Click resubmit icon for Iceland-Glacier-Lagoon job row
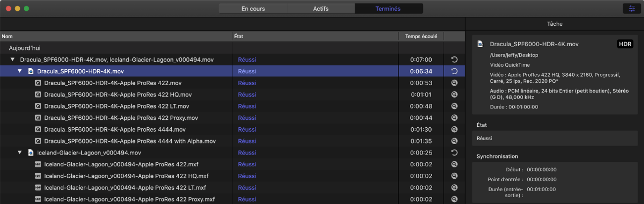This screenshot has height=204, width=644. (x=454, y=153)
